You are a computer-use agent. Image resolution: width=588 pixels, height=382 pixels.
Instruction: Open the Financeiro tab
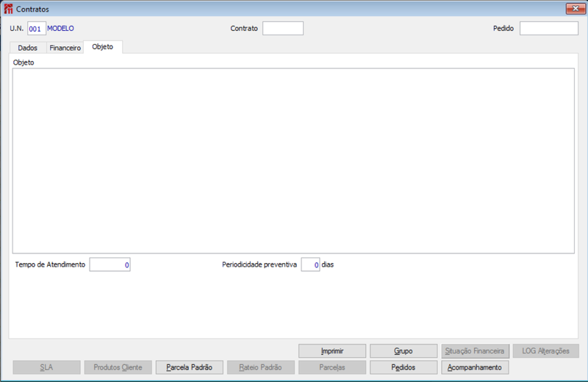65,48
